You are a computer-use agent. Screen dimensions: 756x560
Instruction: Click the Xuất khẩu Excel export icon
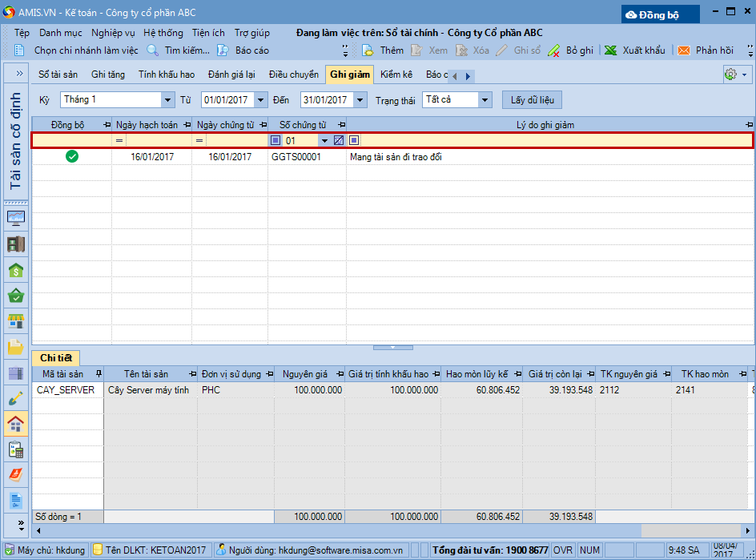611,50
